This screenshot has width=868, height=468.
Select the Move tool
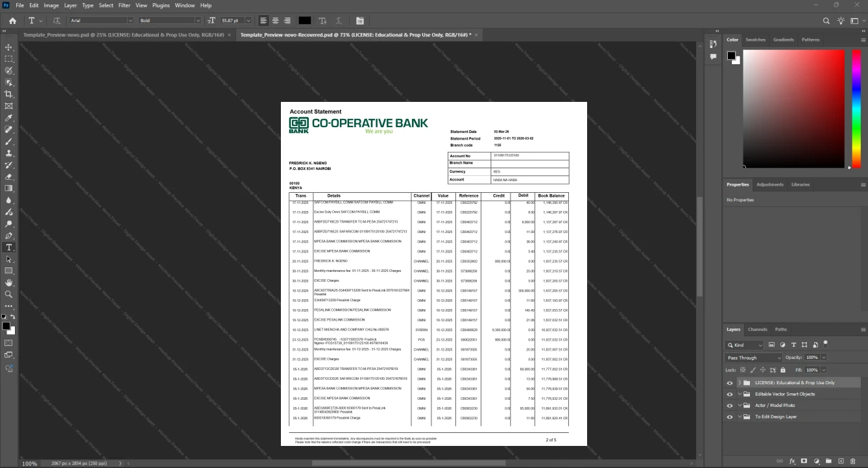[8, 47]
